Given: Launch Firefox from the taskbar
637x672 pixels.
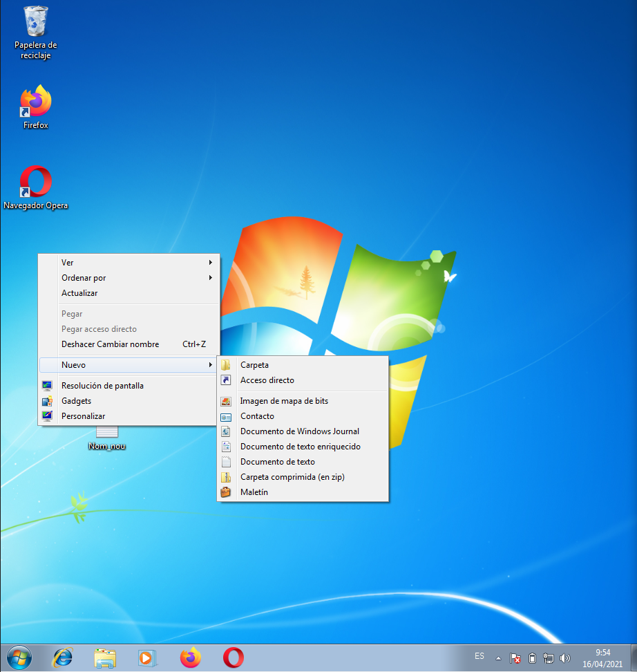Looking at the screenshot, I should coord(190,658).
